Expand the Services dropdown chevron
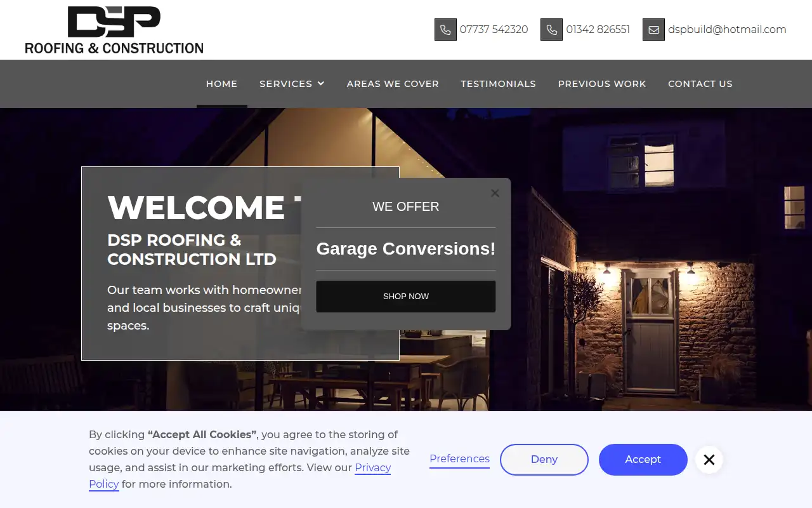 coord(321,84)
